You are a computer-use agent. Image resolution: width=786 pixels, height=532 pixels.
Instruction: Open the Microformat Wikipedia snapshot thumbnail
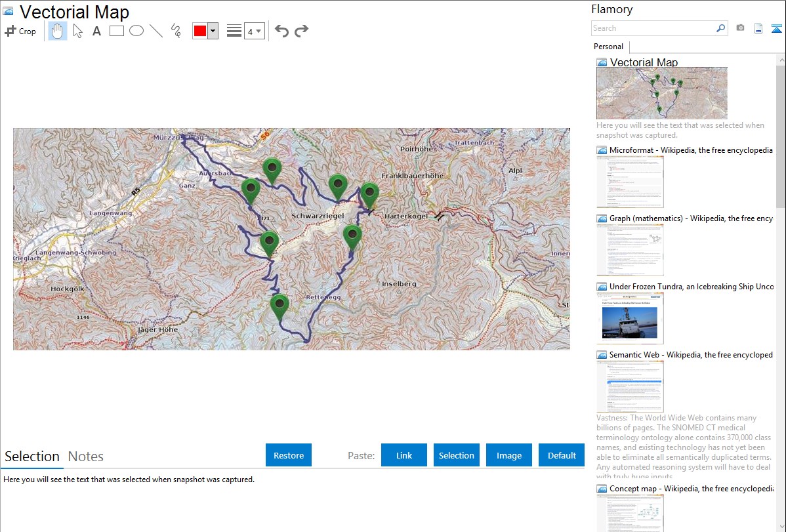point(630,181)
